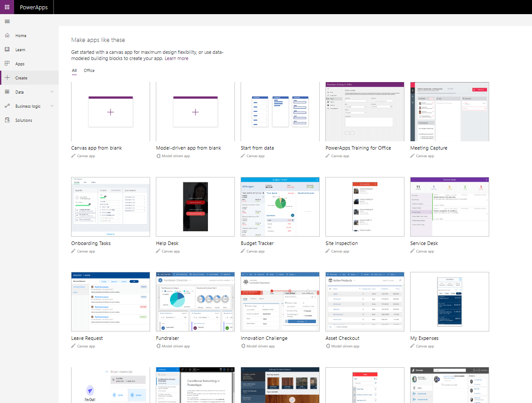Select the Model-driven app from blank thumbnail
The image size is (532, 403).
click(x=195, y=112)
